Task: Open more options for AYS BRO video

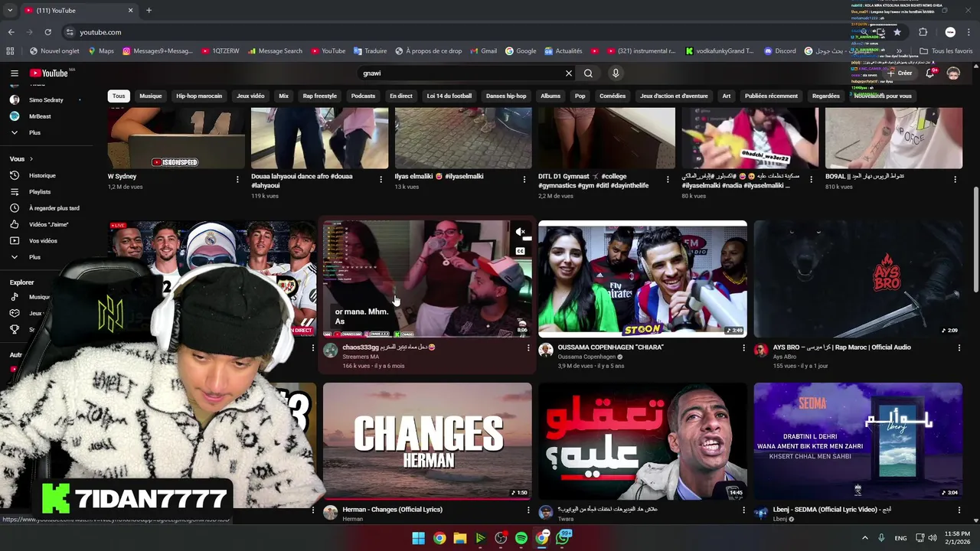Action: coord(959,348)
